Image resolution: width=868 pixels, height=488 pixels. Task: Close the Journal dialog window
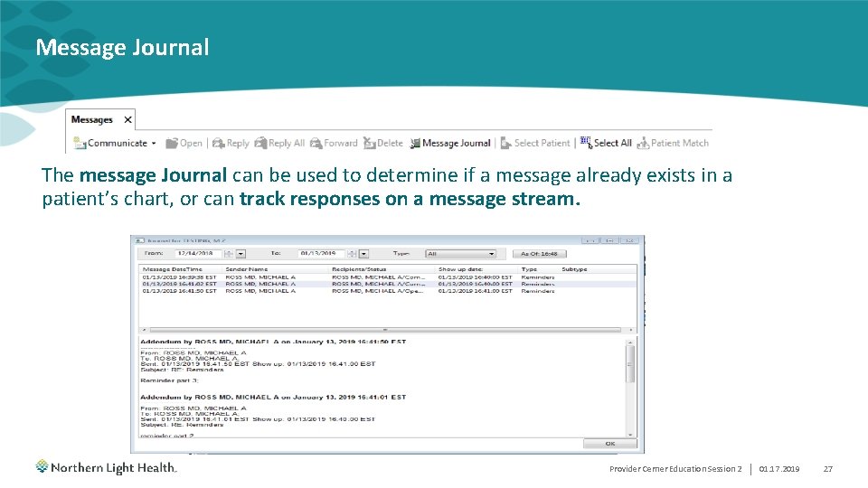(629, 240)
